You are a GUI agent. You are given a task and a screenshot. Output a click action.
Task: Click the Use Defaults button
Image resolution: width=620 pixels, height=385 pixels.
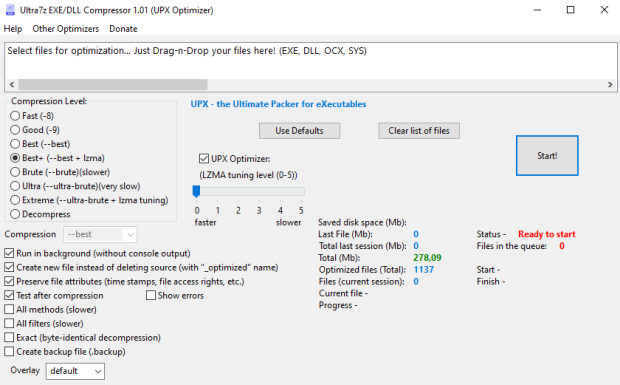299,131
